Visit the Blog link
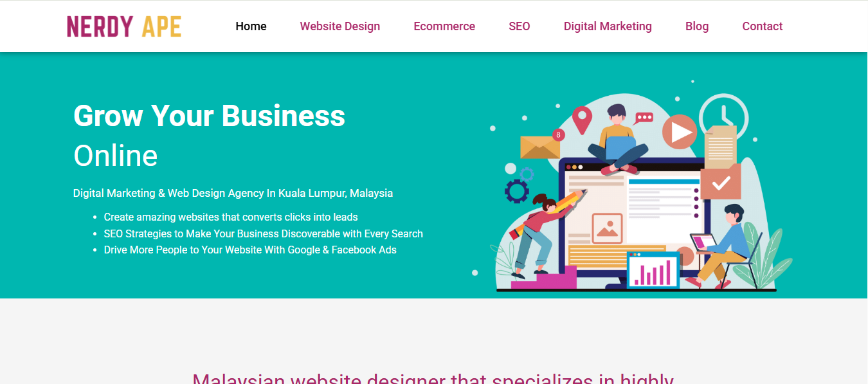The width and height of the screenshot is (868, 384). 697,26
